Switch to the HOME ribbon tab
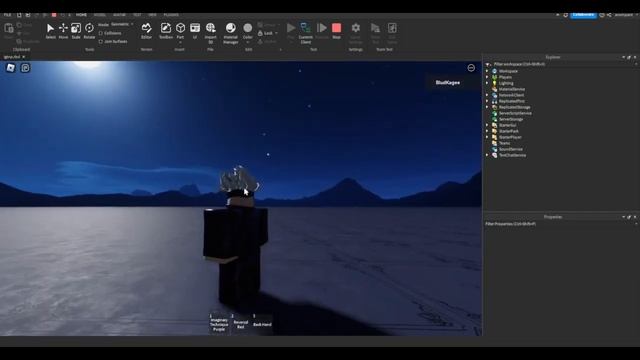The height and width of the screenshot is (360, 640). pos(81,15)
